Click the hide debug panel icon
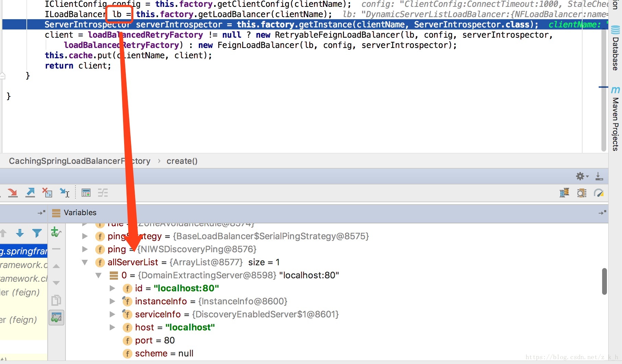The width and height of the screenshot is (622, 364). pos(599,176)
